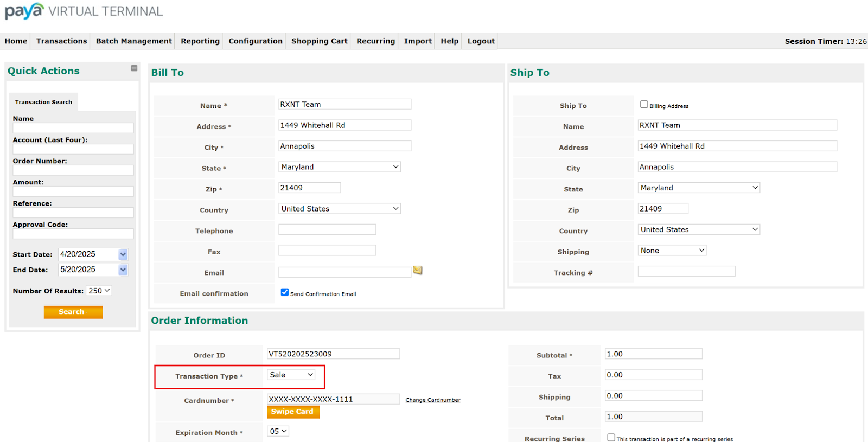Open the Batch Management menu
The image size is (868, 442).
click(x=133, y=41)
